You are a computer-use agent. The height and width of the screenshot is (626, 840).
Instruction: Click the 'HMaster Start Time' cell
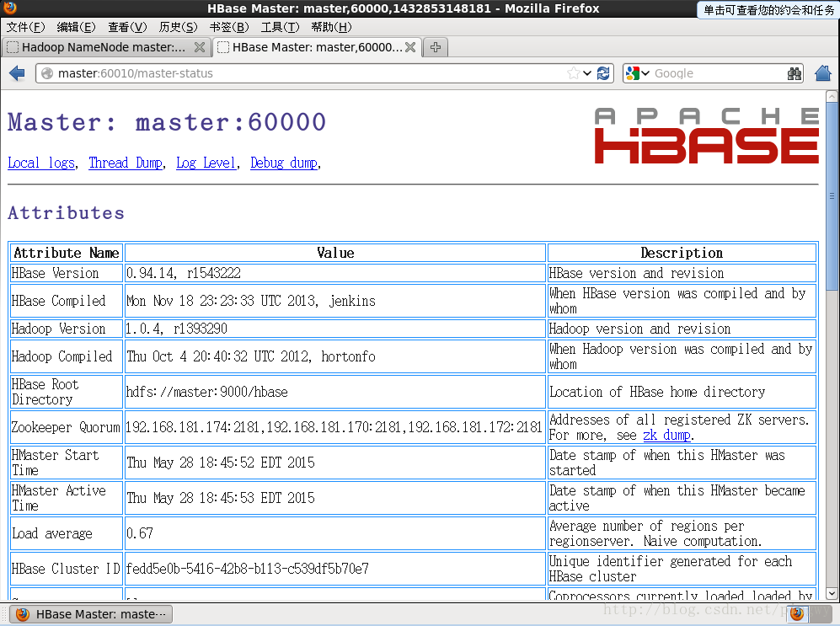pyautogui.click(x=67, y=463)
